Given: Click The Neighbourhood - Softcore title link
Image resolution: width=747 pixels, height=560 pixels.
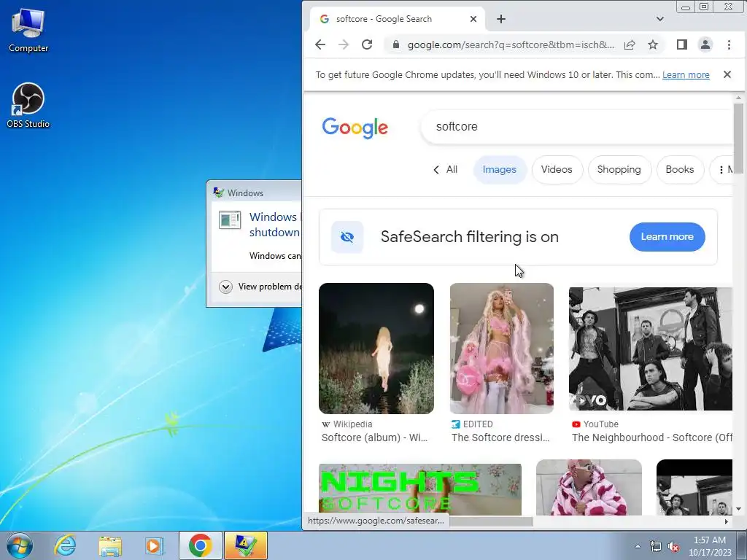Looking at the screenshot, I should click(651, 437).
